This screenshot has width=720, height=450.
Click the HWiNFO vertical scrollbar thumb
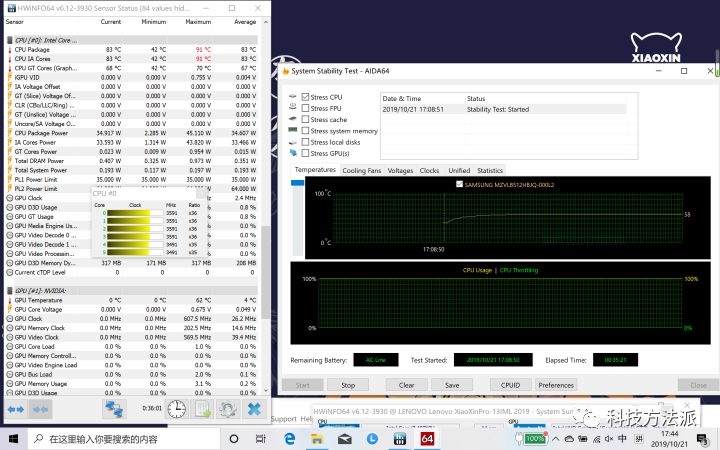265,272
